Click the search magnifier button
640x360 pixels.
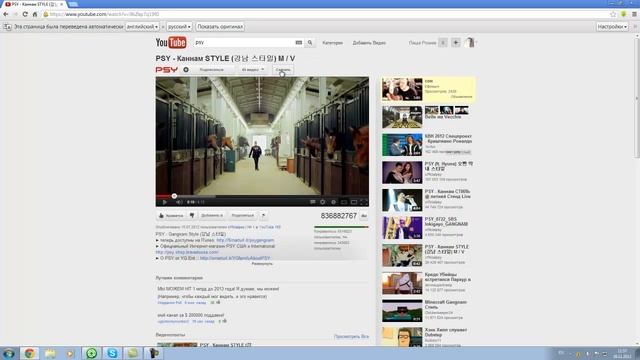click(310, 42)
